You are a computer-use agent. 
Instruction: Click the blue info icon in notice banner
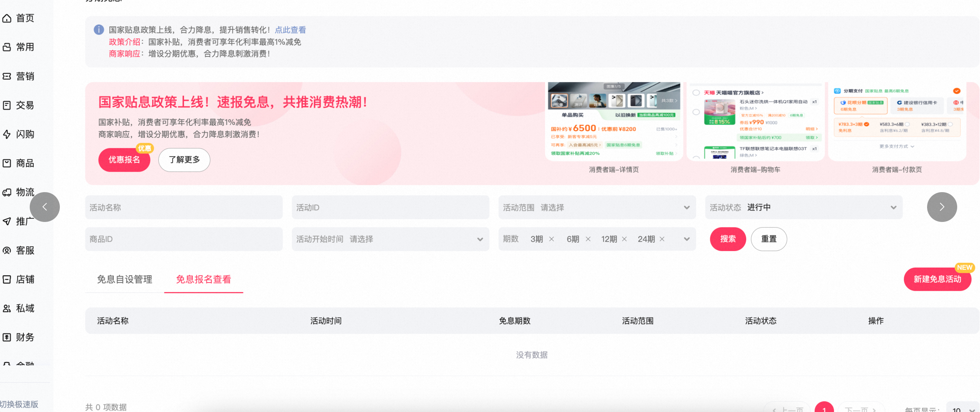[99, 30]
